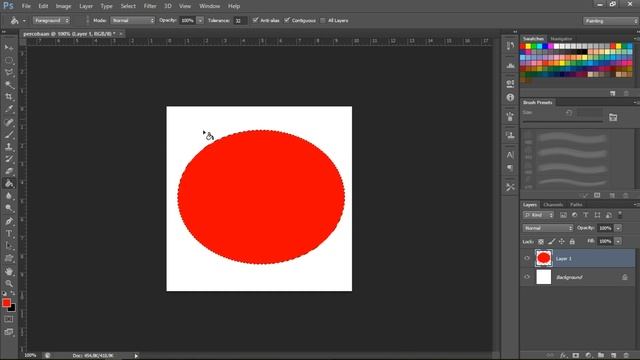This screenshot has height=360, width=640.
Task: Open the layer filter Kind dropdown
Action: [538, 215]
